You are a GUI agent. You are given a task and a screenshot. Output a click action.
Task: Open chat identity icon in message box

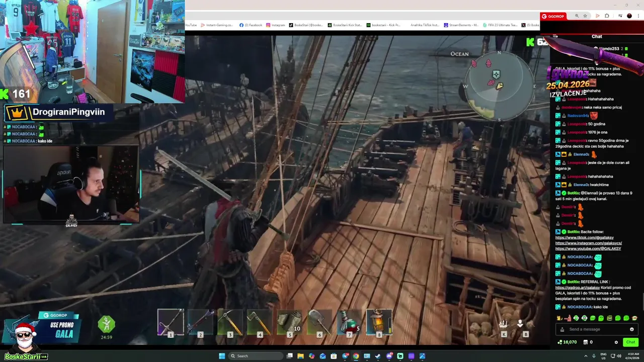click(562, 329)
